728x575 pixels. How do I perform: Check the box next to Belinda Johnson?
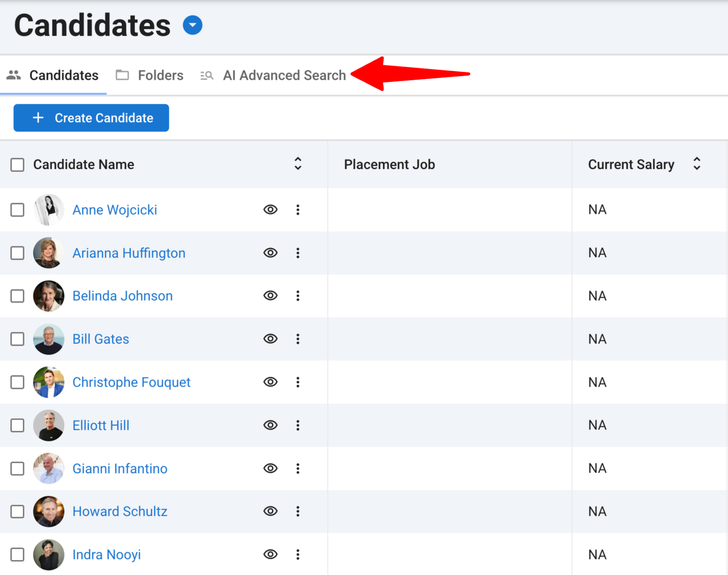pos(17,296)
